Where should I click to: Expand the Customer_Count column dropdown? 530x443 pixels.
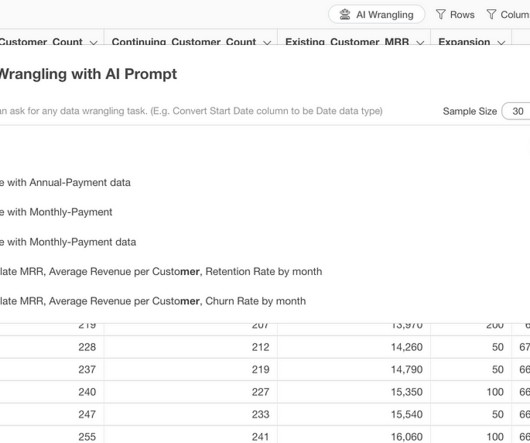pos(94,42)
